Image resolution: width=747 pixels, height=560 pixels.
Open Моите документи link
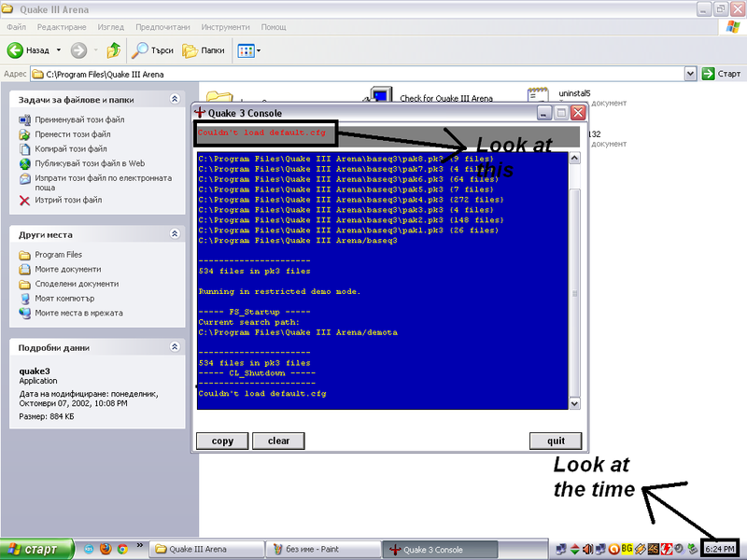pos(67,270)
